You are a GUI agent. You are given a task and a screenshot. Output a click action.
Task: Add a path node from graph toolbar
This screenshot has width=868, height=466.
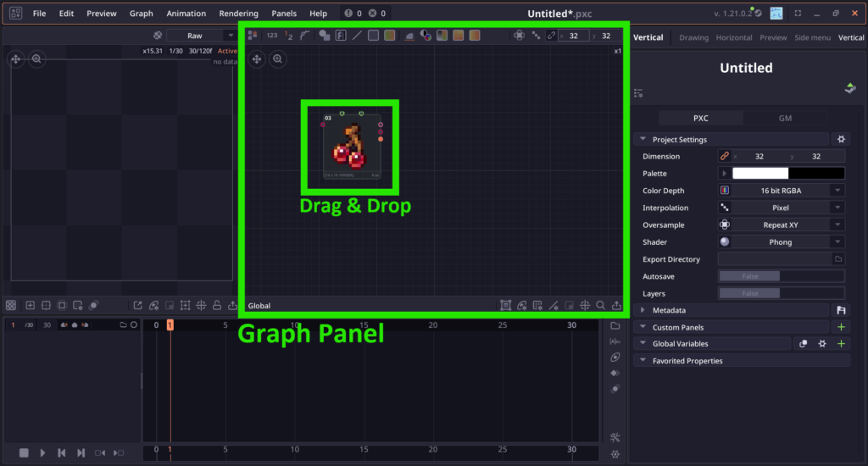tap(304, 36)
